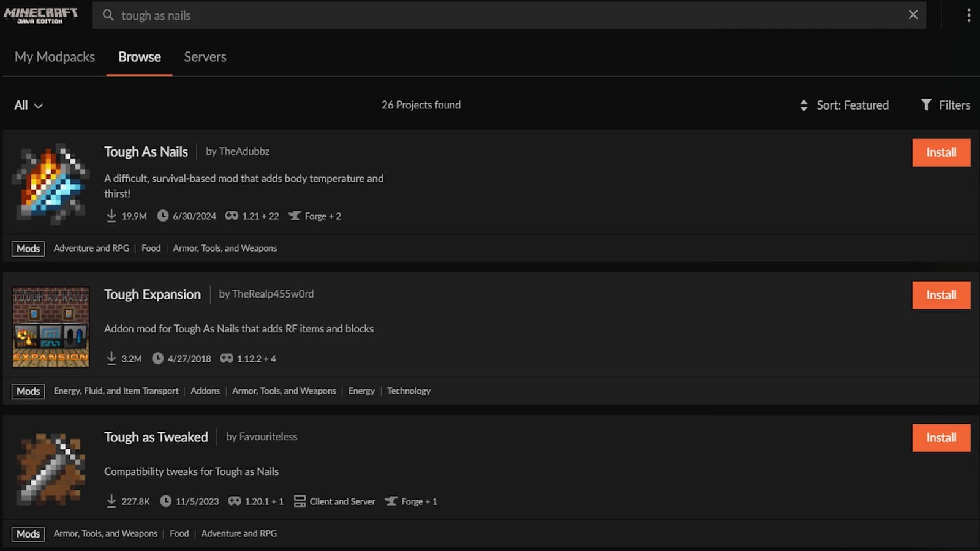Image resolution: width=980 pixels, height=551 pixels.
Task: Open the Tough Expansion mod thumbnail
Action: [51, 326]
